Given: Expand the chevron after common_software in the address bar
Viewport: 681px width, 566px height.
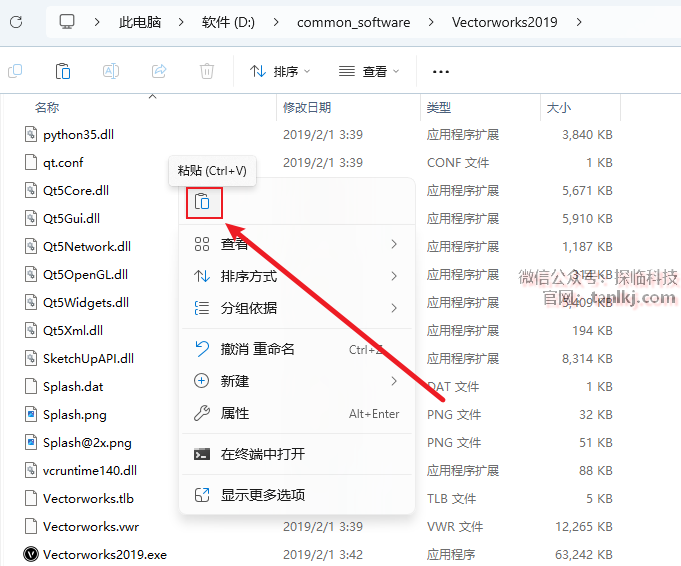Looking at the screenshot, I should (x=431, y=22).
